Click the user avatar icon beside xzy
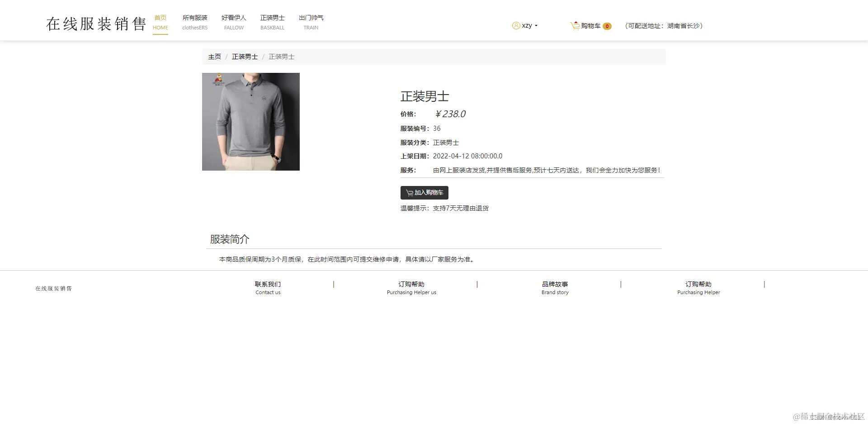Screen dimensions: 868x424 coord(516,25)
